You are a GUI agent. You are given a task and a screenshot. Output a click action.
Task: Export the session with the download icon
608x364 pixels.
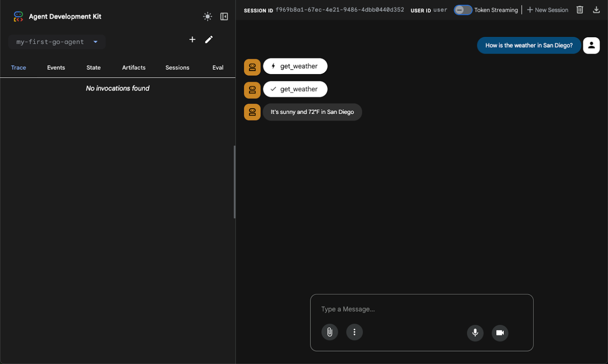coord(596,9)
